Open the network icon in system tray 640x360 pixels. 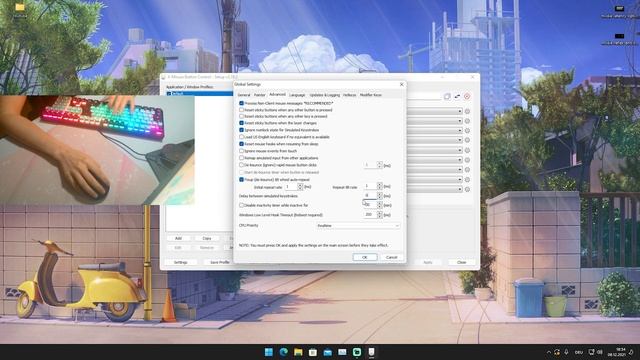click(x=591, y=352)
